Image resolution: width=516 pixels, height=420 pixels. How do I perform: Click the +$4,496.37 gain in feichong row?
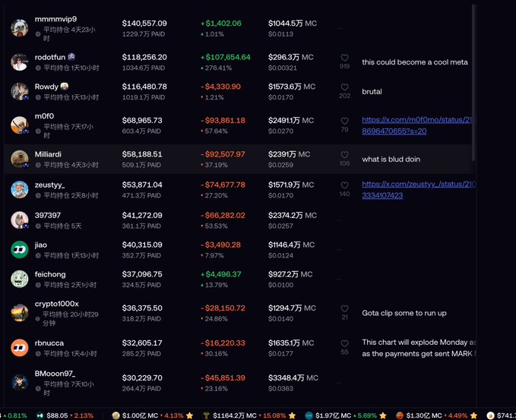pos(221,274)
